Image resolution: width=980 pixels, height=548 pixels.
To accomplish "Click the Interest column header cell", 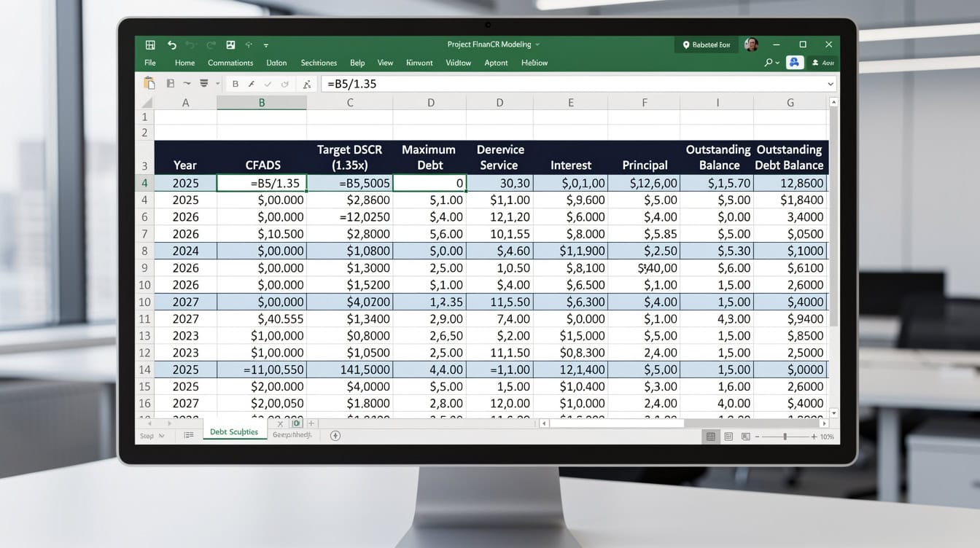I will 570,157.
